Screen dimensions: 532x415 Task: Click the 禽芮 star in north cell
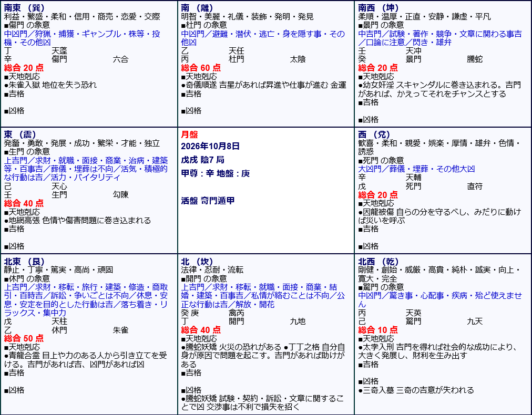click(x=237, y=313)
